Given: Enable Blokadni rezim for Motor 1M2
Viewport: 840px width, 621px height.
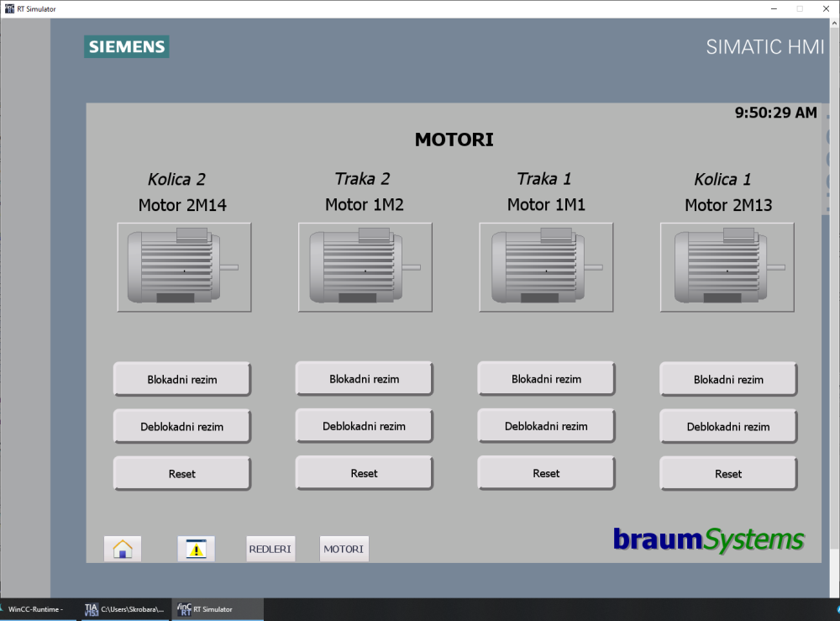Looking at the screenshot, I should click(364, 379).
